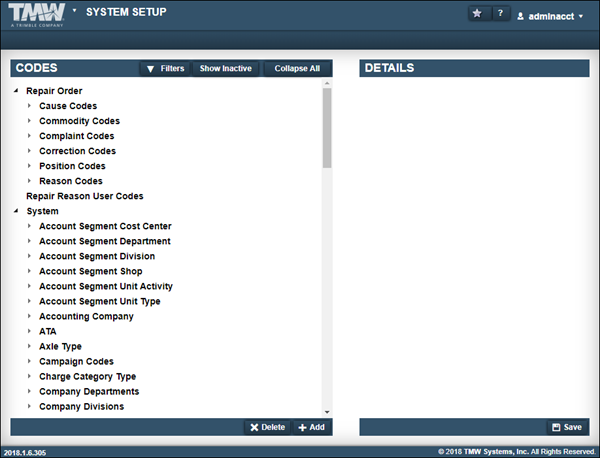600x458 pixels.
Task: Collapse the System node
Action: tap(16, 211)
